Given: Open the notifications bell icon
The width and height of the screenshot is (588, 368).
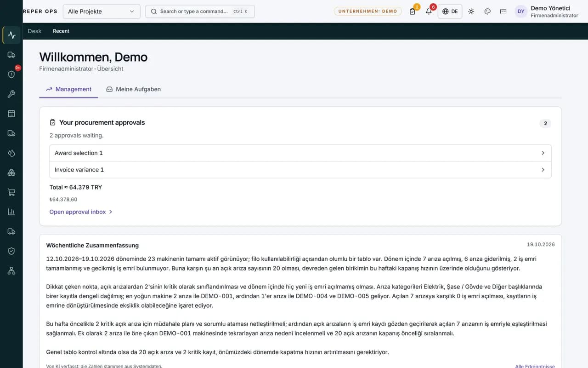Looking at the screenshot, I should pos(429,11).
